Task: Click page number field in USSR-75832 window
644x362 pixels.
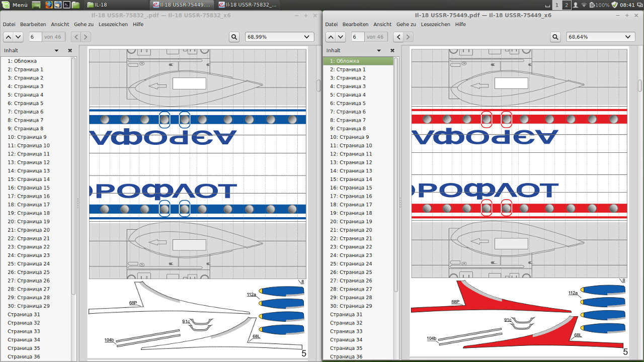Action: [35, 37]
